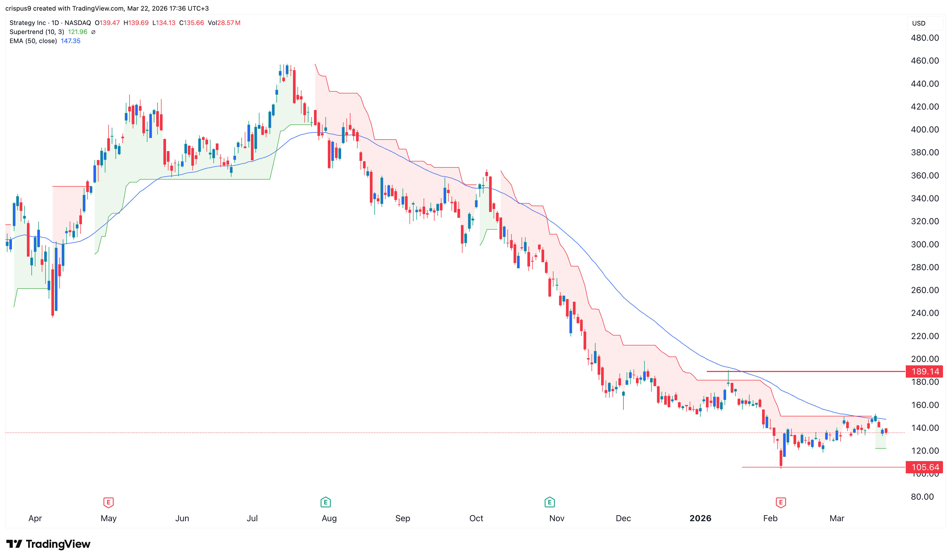Click the 189.14 red price label
Screen dimensions: 951x560
925,371
